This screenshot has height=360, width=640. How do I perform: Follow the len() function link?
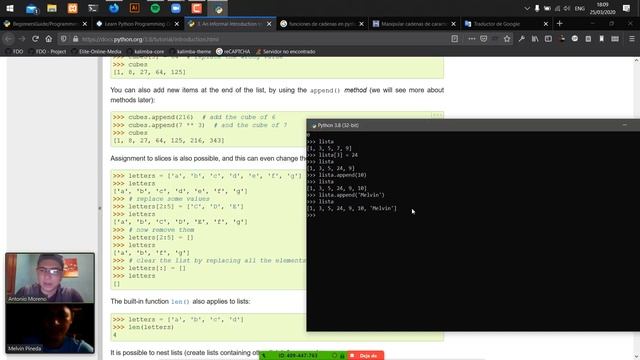(180, 302)
